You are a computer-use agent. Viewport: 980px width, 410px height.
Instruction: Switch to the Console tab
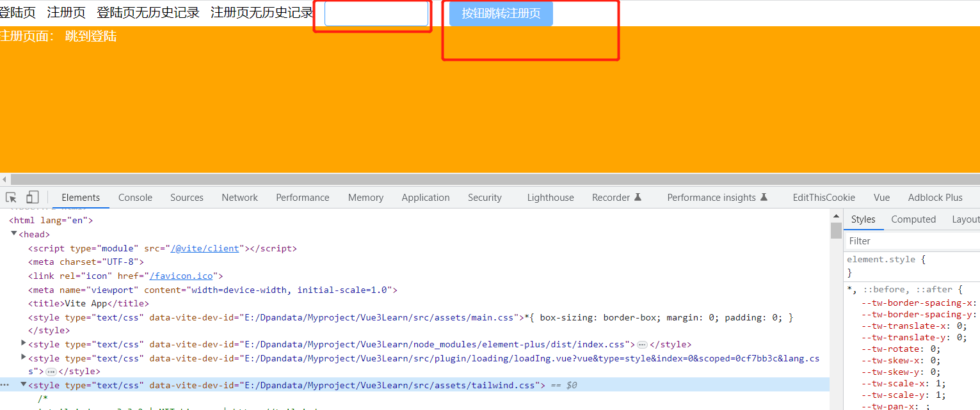point(135,197)
